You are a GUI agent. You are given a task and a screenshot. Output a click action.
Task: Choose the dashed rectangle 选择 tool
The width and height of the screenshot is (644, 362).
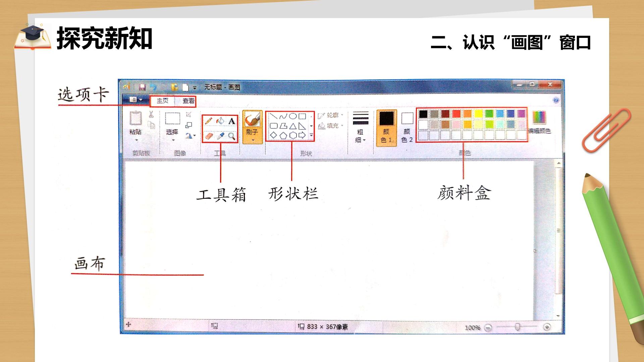pyautogui.click(x=172, y=118)
